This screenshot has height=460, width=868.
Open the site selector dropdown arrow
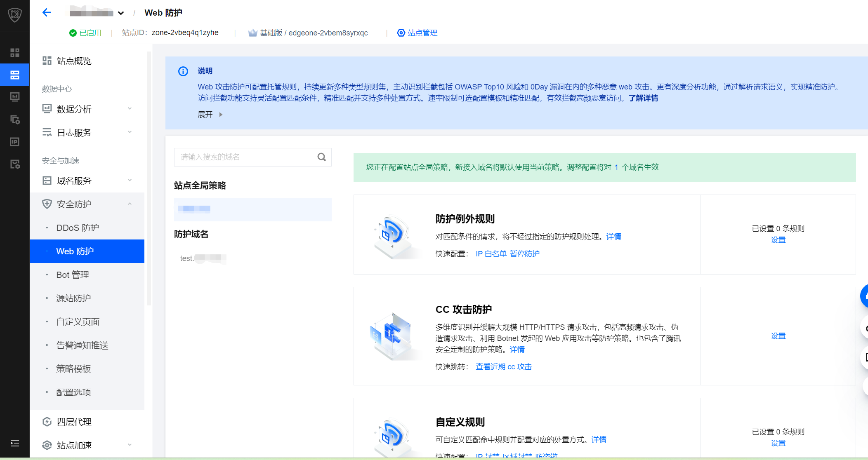[x=121, y=13]
